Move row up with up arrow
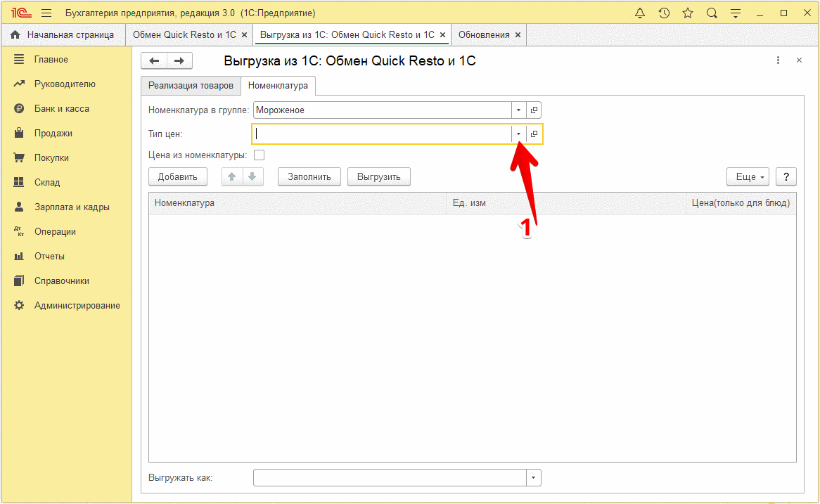The width and height of the screenshot is (820, 504). pyautogui.click(x=232, y=176)
